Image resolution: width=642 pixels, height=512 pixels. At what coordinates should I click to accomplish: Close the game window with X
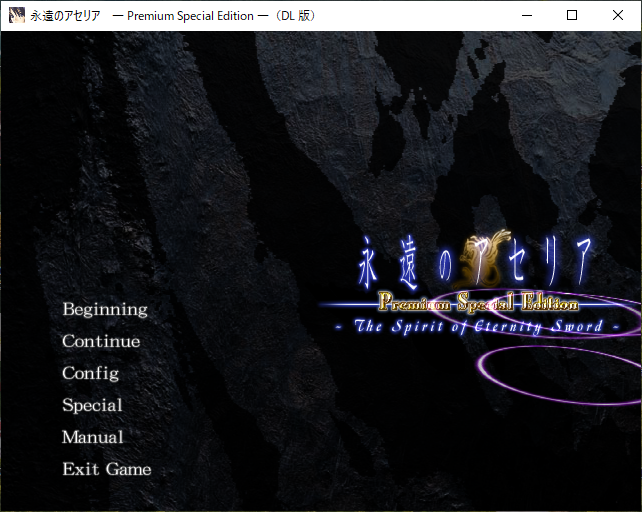pyautogui.click(x=617, y=15)
